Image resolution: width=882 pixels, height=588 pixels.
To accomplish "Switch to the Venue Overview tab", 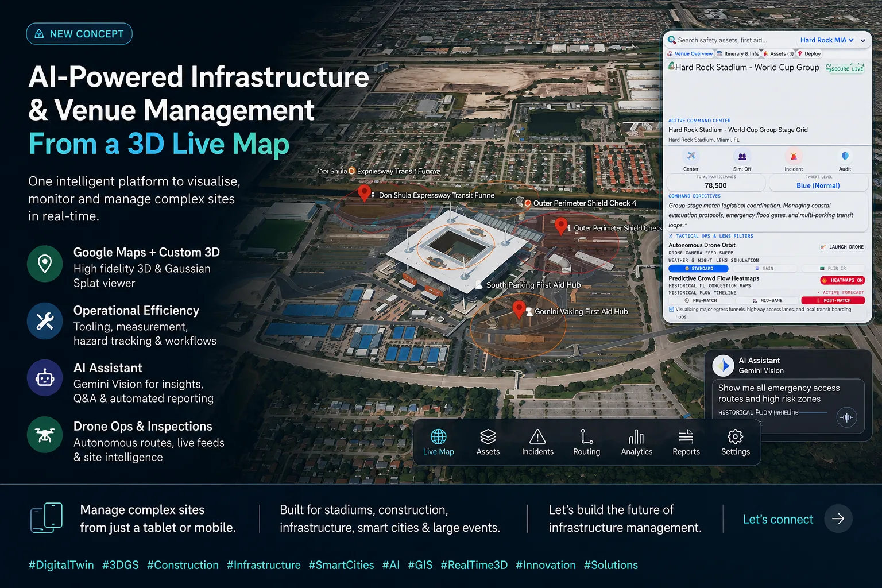I will (x=690, y=54).
